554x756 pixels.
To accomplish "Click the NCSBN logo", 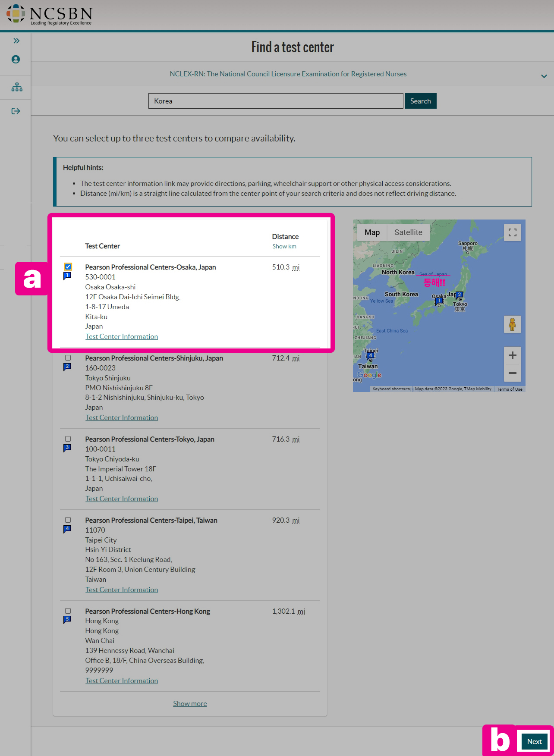I will (49, 15).
